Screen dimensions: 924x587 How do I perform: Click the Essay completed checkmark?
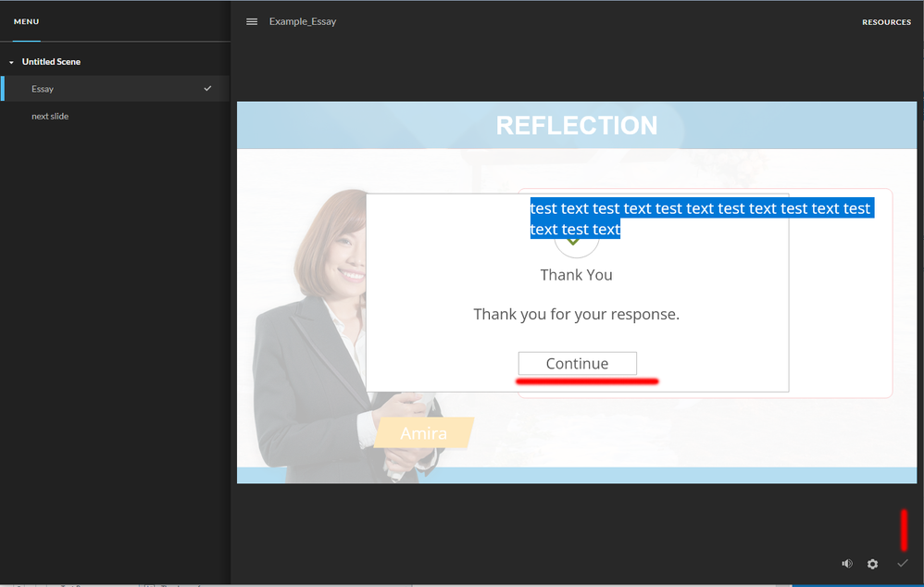coord(207,88)
